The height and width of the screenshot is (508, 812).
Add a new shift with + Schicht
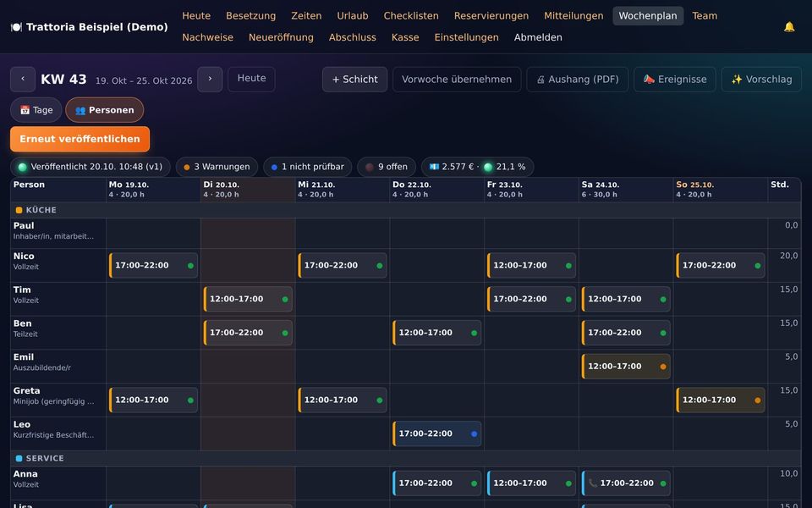[354, 80]
